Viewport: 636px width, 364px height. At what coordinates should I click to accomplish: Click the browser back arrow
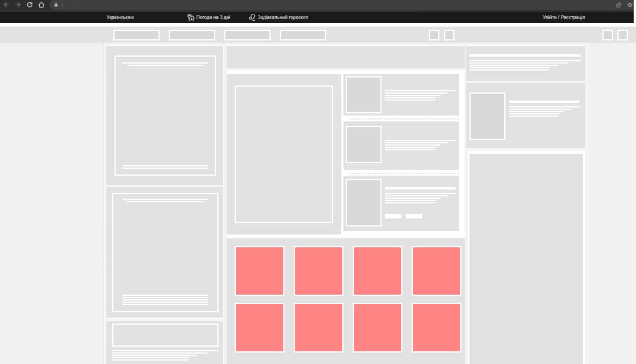point(6,5)
